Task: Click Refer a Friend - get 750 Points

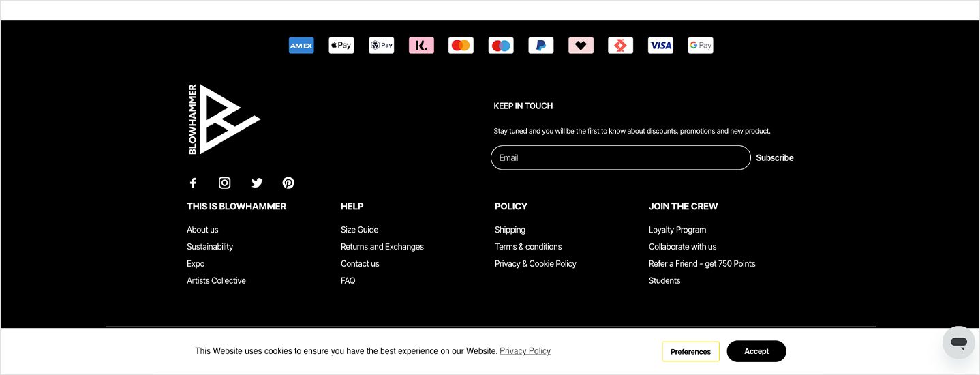Action: click(702, 264)
